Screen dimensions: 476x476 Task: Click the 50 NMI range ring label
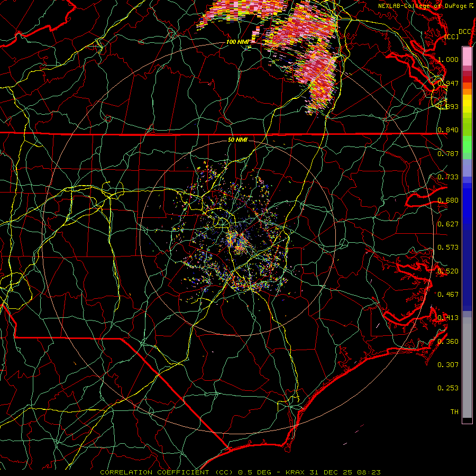pos(237,140)
